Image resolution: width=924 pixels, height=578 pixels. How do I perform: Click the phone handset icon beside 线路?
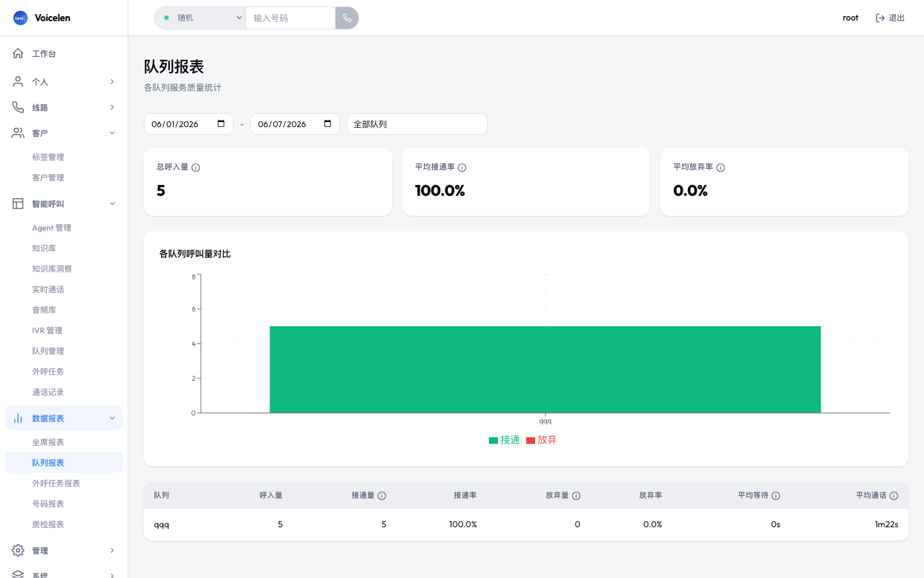(x=18, y=107)
